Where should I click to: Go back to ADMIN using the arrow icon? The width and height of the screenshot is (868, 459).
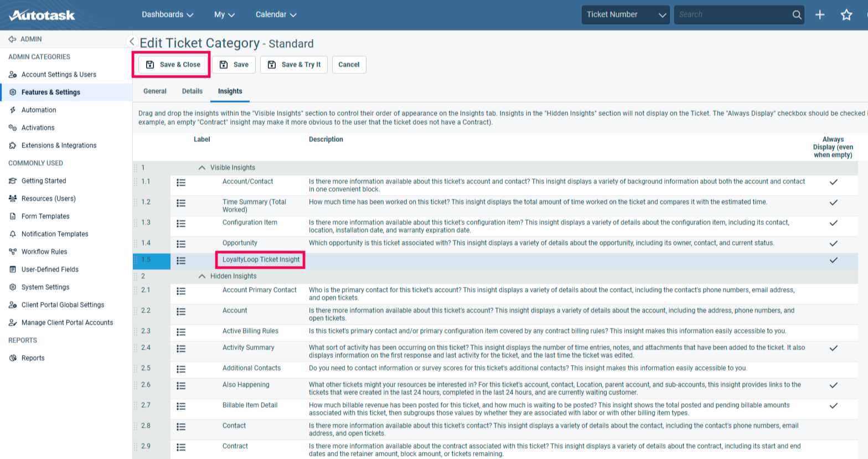pyautogui.click(x=12, y=39)
